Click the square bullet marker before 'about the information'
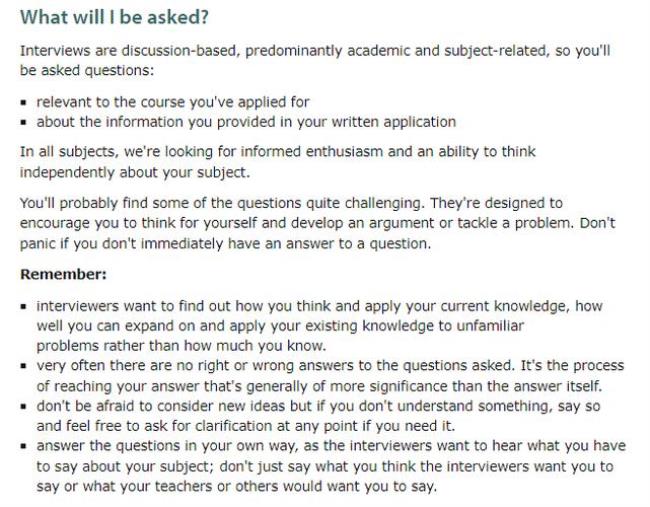 click(24, 122)
